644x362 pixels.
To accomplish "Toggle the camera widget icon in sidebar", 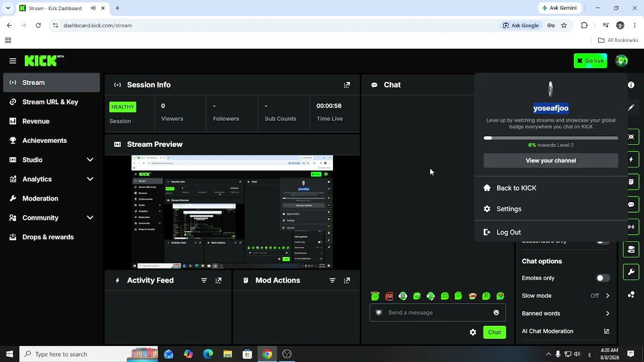I will pyautogui.click(x=631, y=249).
